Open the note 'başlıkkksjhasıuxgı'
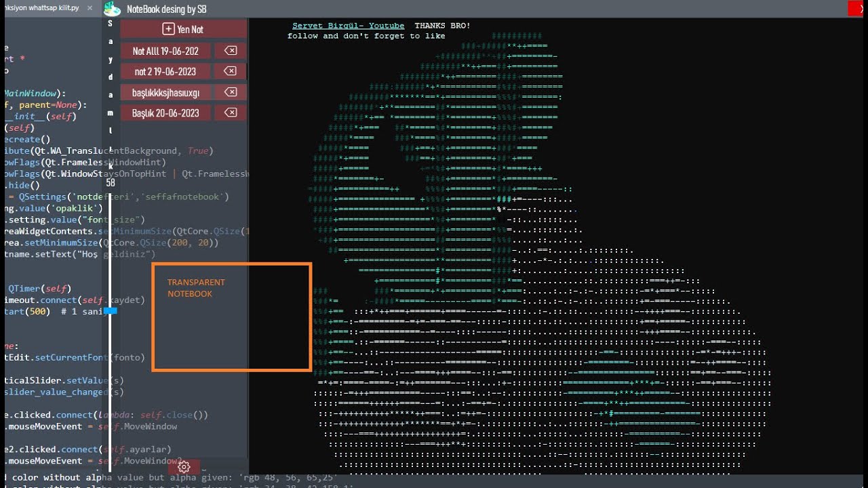Image resolution: width=868 pixels, height=488 pixels. 165,92
